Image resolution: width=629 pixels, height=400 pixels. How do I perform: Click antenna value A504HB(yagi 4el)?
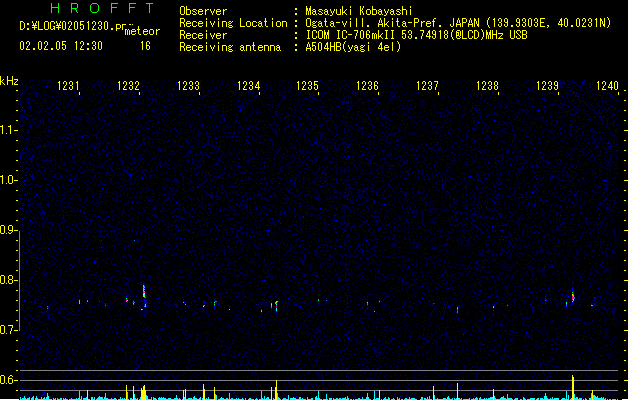tap(353, 47)
